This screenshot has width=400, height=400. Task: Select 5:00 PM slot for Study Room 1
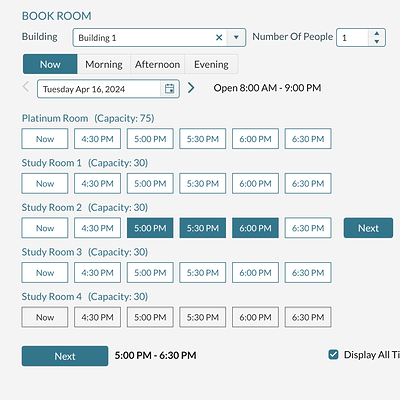(x=150, y=183)
